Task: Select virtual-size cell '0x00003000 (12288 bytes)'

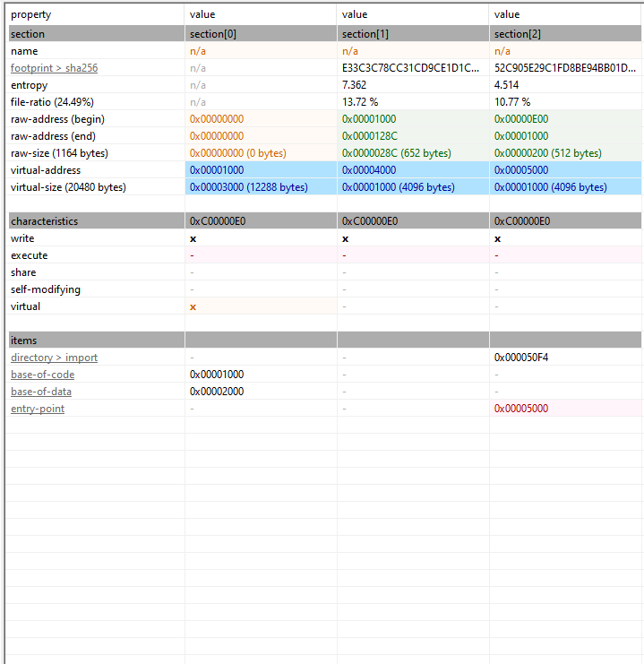Action: coord(248,187)
